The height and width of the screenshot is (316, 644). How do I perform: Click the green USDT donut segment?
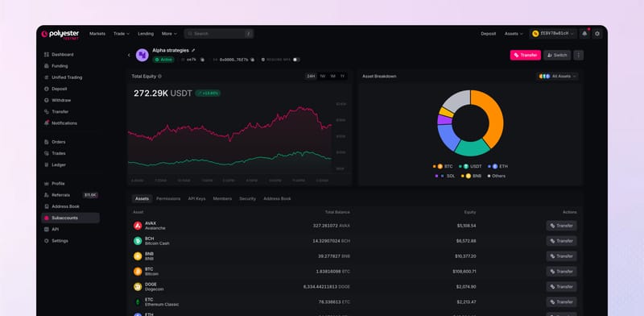pyautogui.click(x=473, y=148)
